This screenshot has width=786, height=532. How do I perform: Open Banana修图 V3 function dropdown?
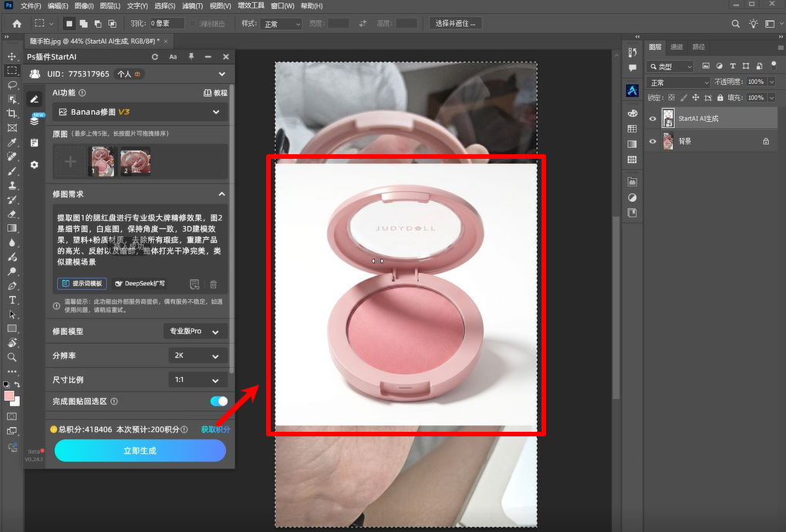coord(140,113)
